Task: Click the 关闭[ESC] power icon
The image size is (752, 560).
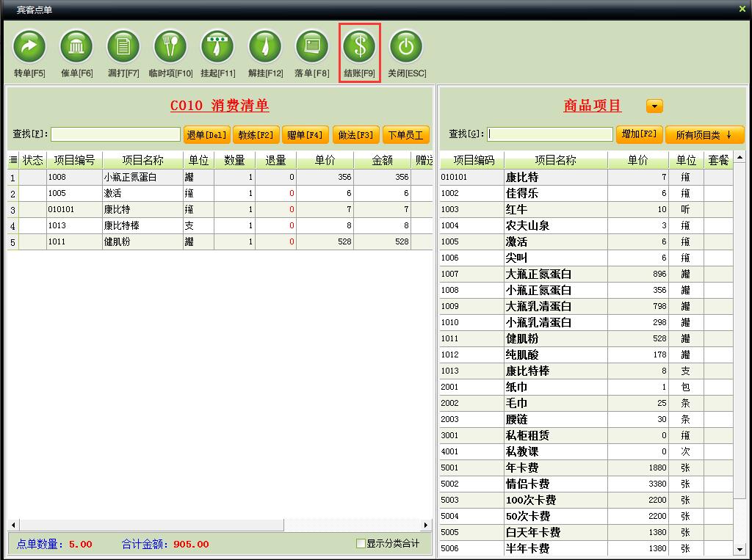Action: pos(406,46)
